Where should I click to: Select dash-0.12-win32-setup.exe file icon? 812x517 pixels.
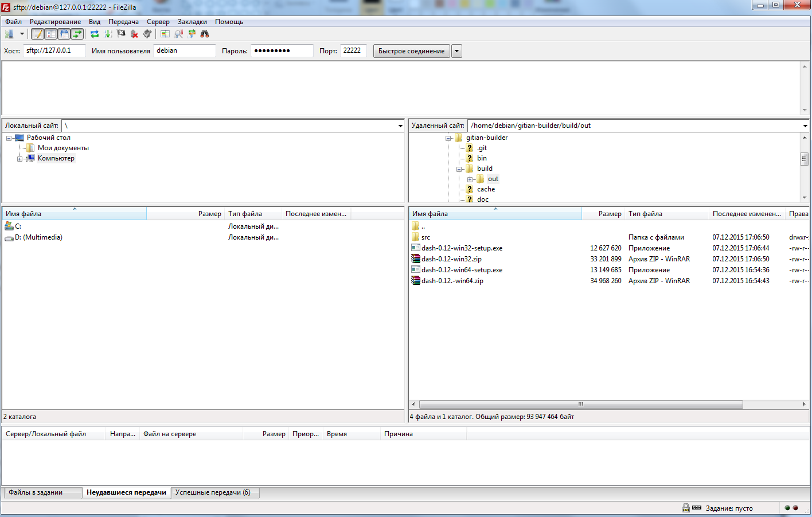point(416,248)
